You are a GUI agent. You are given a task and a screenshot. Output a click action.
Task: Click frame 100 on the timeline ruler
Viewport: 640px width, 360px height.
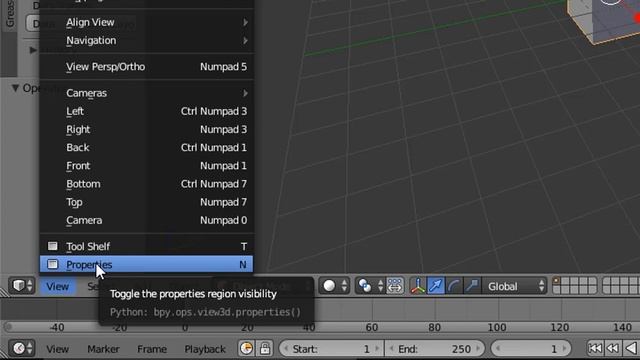[497, 327]
